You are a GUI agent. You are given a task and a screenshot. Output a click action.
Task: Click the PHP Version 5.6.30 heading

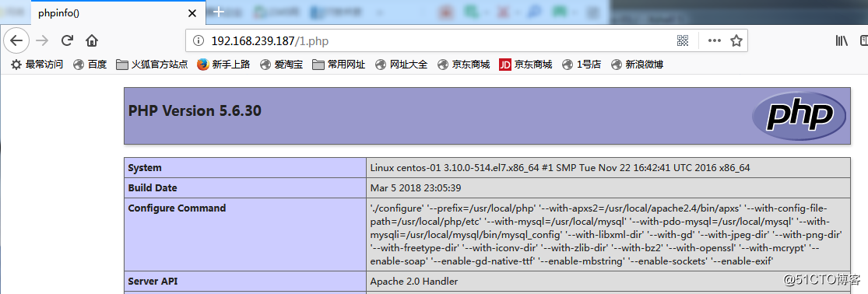[x=195, y=111]
